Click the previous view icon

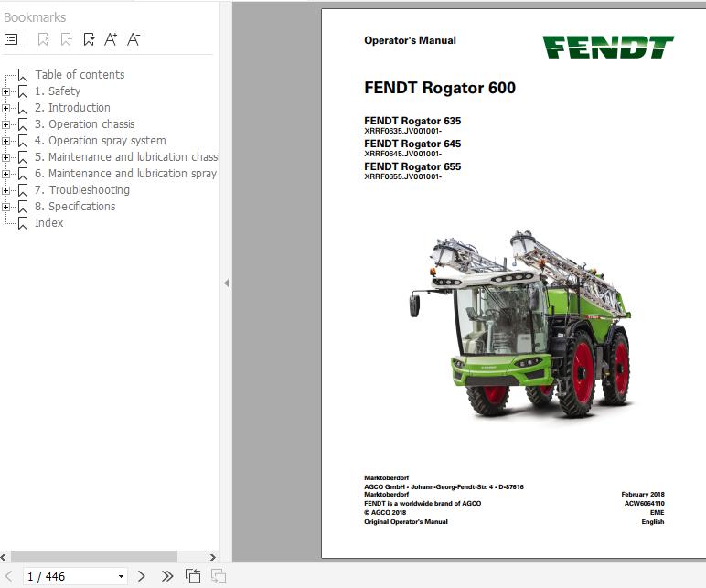coord(193,576)
